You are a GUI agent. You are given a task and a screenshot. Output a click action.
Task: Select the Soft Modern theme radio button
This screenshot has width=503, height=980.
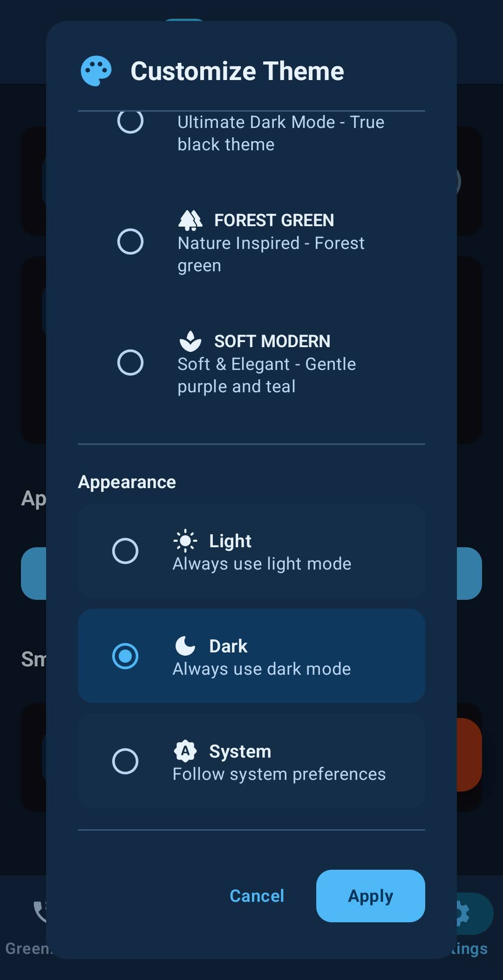[131, 362]
